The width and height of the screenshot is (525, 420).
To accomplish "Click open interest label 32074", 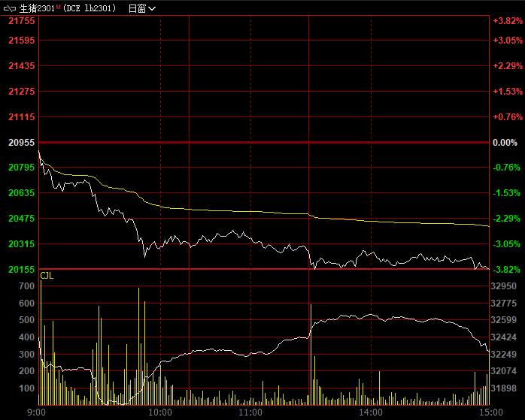I will coord(504,371).
